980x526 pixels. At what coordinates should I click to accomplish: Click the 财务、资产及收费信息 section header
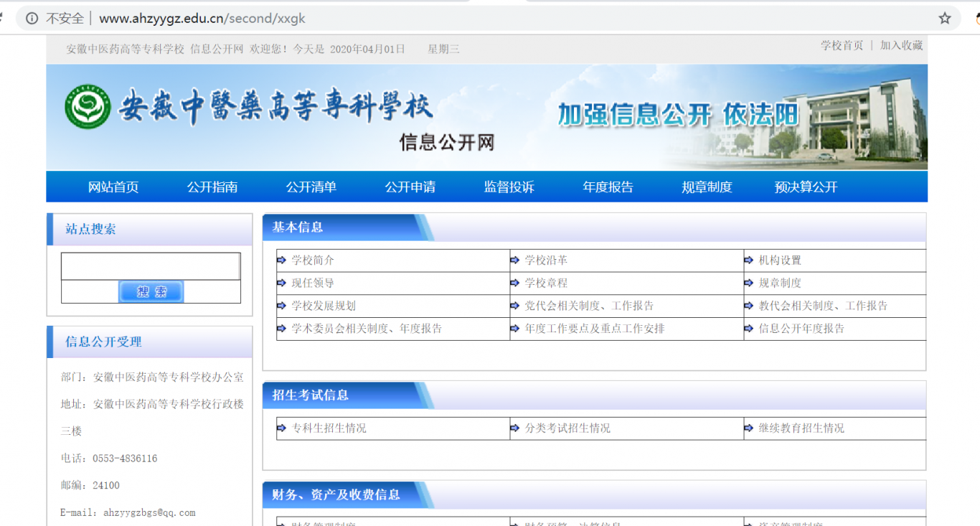click(x=336, y=495)
